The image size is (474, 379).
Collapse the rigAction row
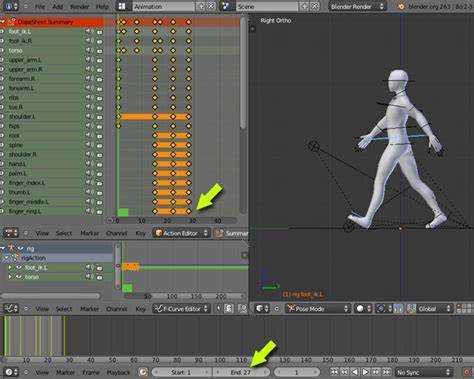click(7, 258)
